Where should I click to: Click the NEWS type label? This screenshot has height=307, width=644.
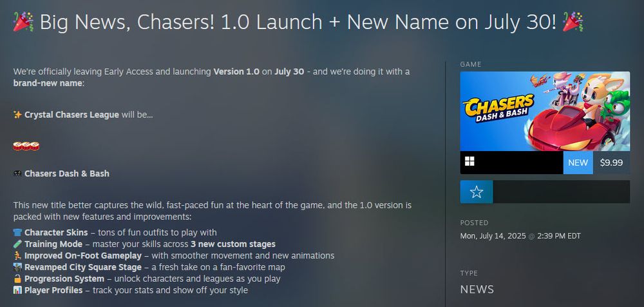[x=477, y=290]
